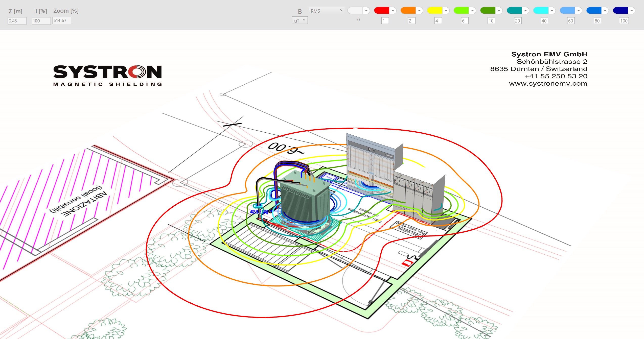
Task: Open the uT unit dropdown
Action: [300, 20]
